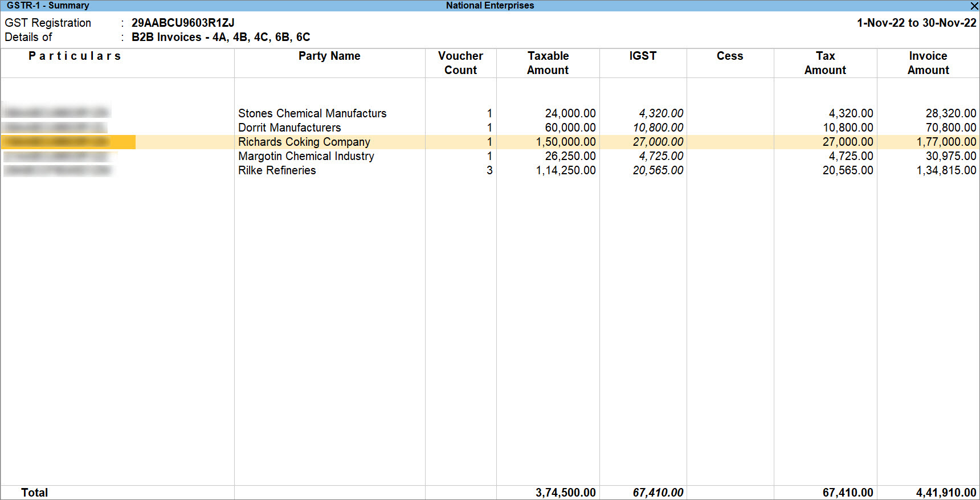This screenshot has height=500, width=980.
Task: Click the Total row label
Action: tap(35, 493)
